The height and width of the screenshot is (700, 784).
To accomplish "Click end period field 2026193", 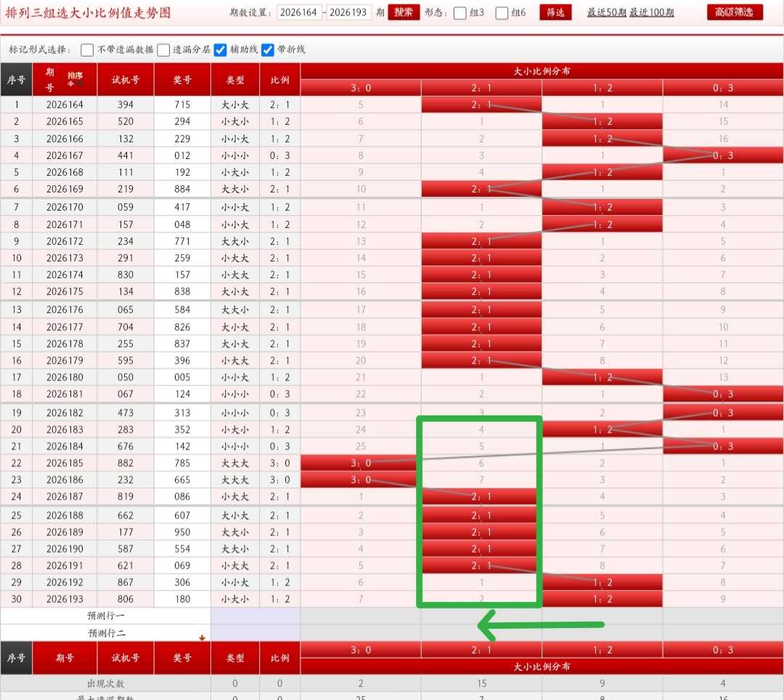I will [348, 12].
